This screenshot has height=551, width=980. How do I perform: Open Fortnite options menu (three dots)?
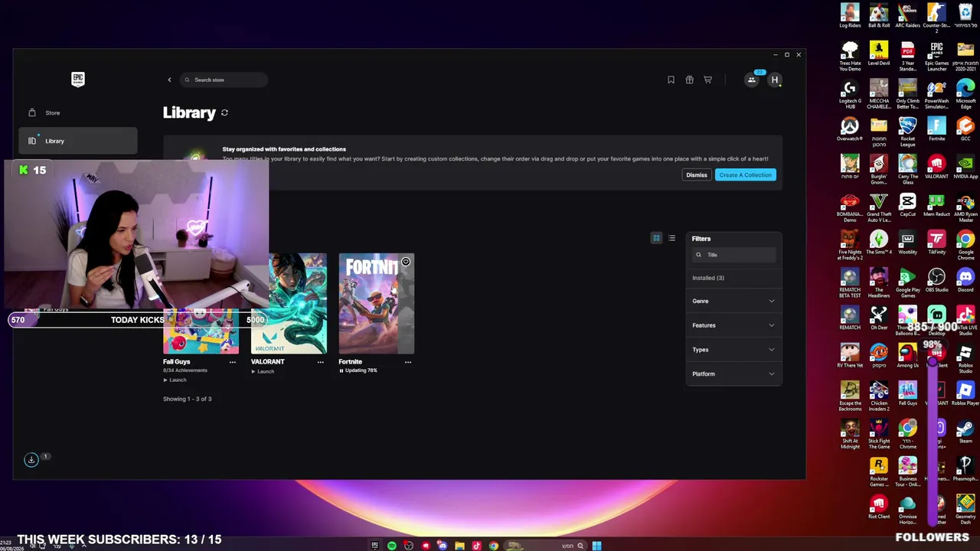click(x=408, y=362)
